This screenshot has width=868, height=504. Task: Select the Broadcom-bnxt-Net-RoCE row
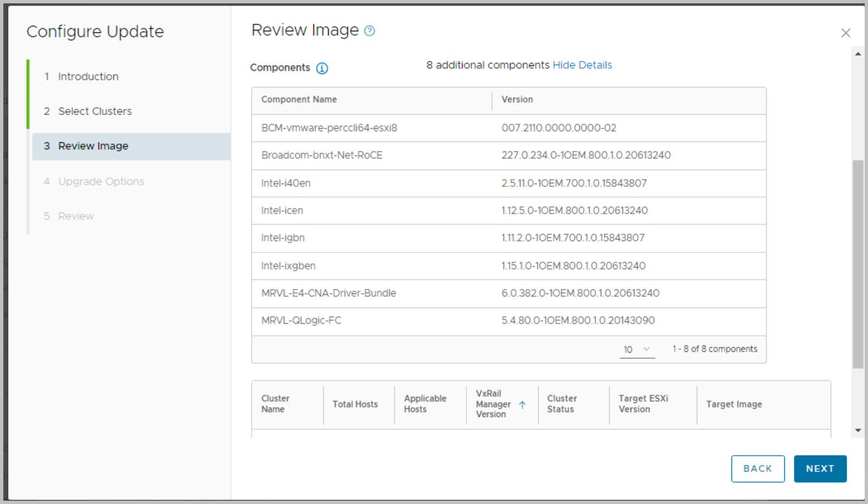tap(322, 155)
